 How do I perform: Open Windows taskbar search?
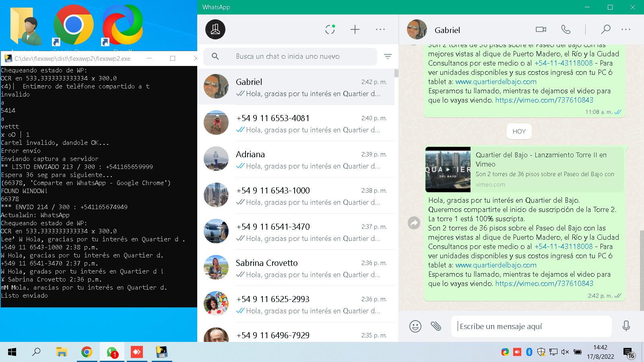click(x=36, y=352)
